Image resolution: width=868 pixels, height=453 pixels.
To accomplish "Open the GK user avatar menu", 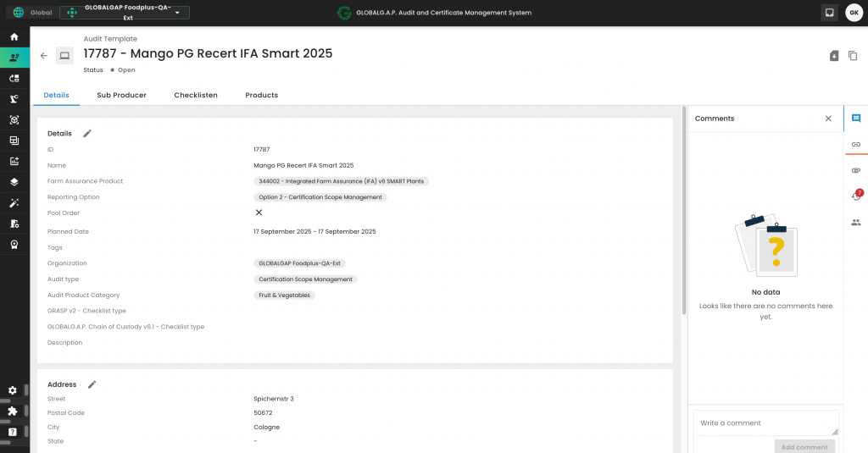I will click(854, 13).
